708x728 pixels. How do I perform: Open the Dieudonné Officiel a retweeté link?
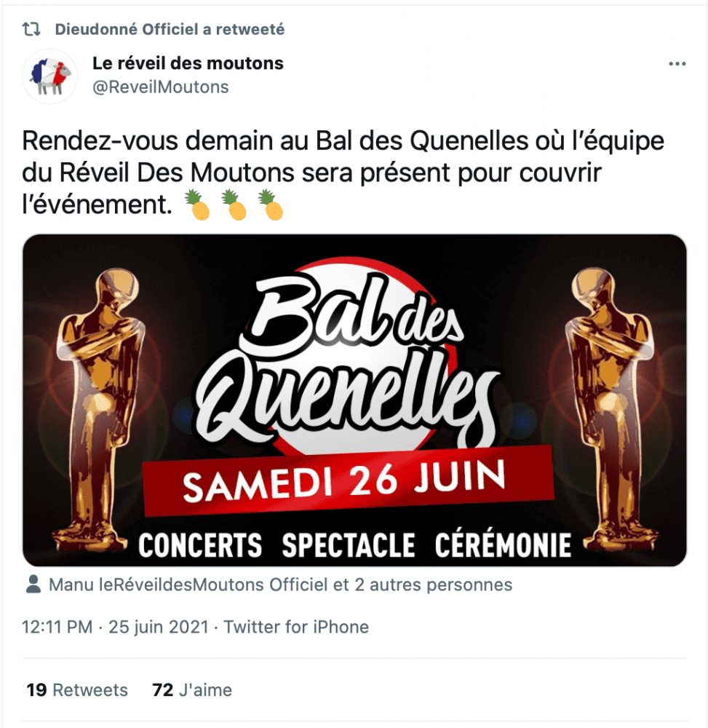click(x=170, y=29)
